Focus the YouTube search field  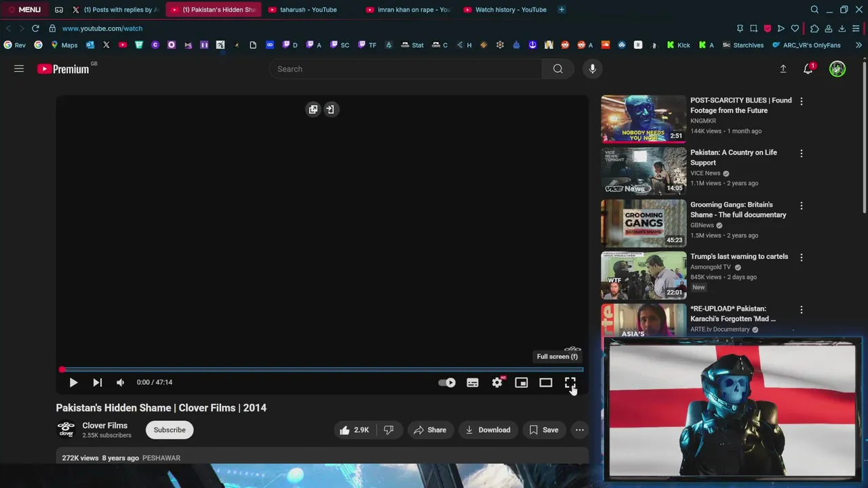coord(406,68)
